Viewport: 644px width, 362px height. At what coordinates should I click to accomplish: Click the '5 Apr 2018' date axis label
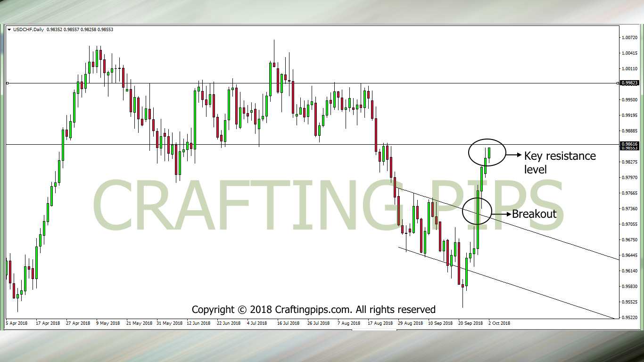17,323
